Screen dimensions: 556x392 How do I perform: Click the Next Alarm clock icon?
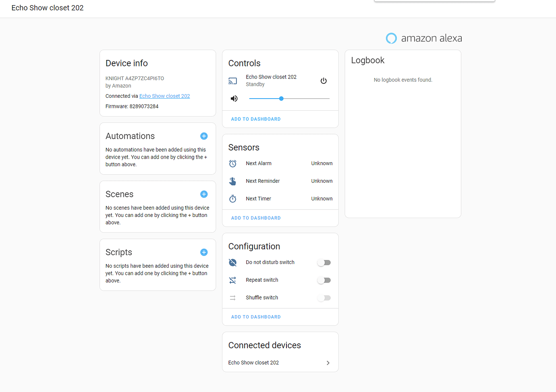(x=233, y=163)
